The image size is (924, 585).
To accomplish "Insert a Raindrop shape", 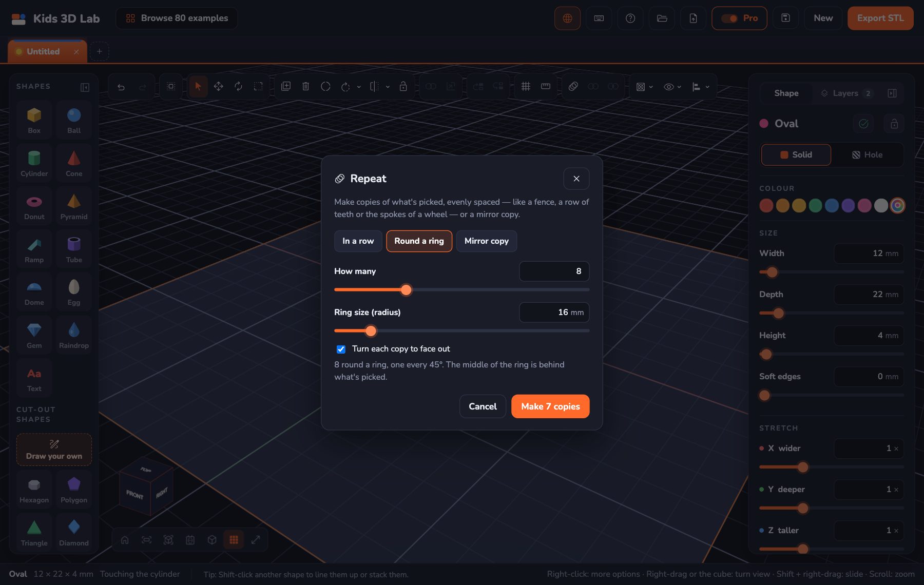I will pyautogui.click(x=74, y=335).
